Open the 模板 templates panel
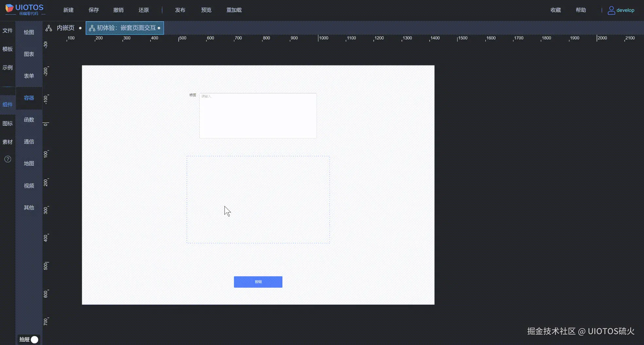 coord(7,49)
